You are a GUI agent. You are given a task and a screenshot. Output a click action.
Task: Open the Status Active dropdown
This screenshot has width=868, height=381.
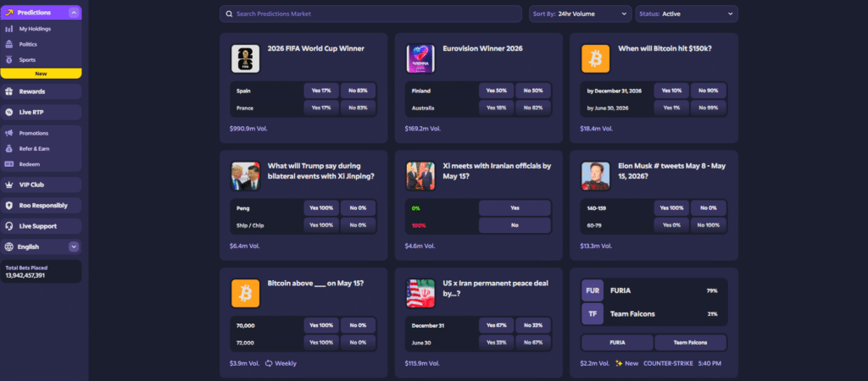[687, 14]
